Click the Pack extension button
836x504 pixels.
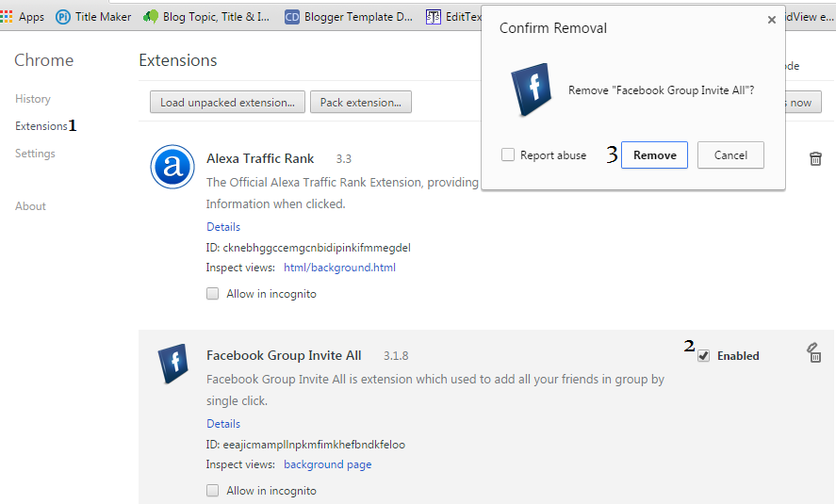[x=361, y=103]
